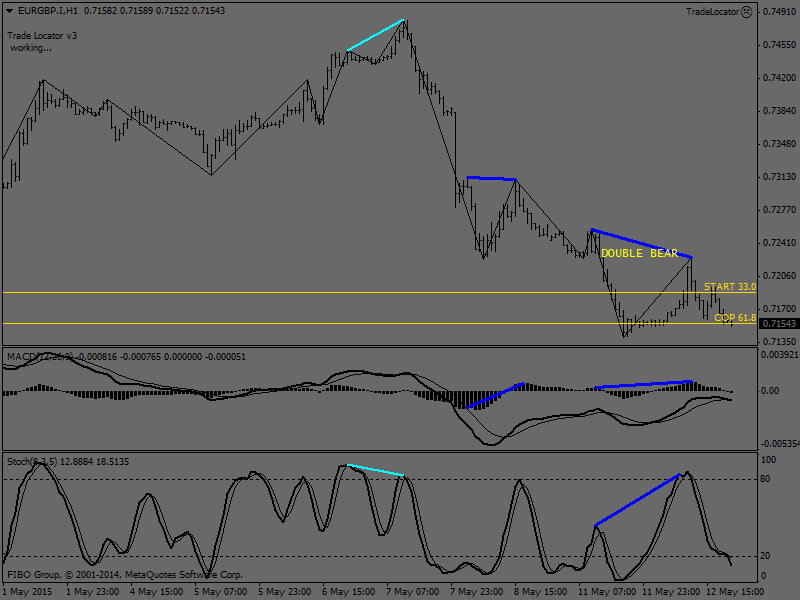Select the cyan divergence line on Stochastic
Viewport: 800px width, 600px height.
[375, 470]
